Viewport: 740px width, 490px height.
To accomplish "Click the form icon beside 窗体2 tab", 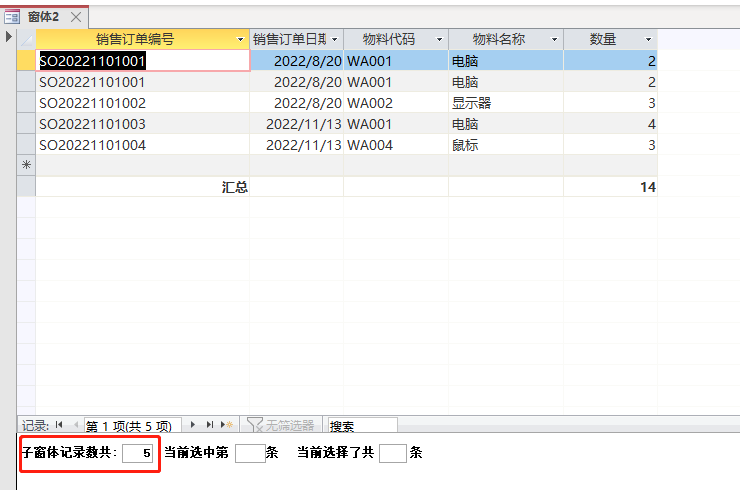I will pos(12,17).
